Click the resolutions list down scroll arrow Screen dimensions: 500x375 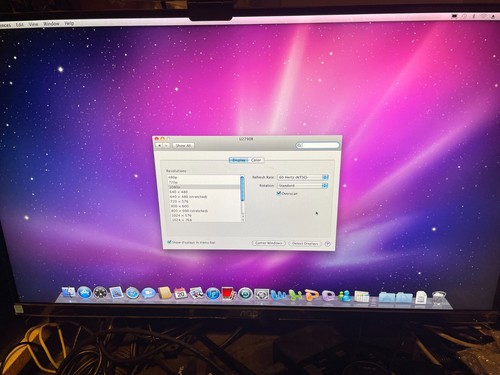click(243, 220)
